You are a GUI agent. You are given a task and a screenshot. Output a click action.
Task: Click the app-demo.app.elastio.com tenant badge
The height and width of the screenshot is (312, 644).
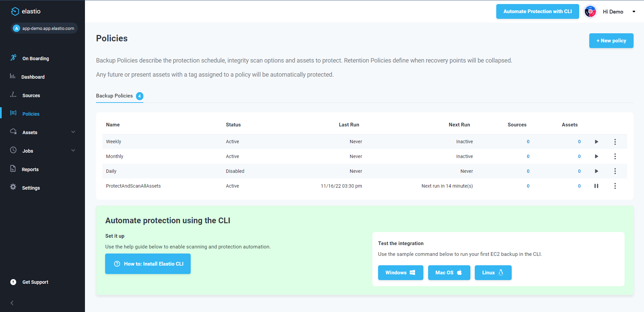[44, 28]
